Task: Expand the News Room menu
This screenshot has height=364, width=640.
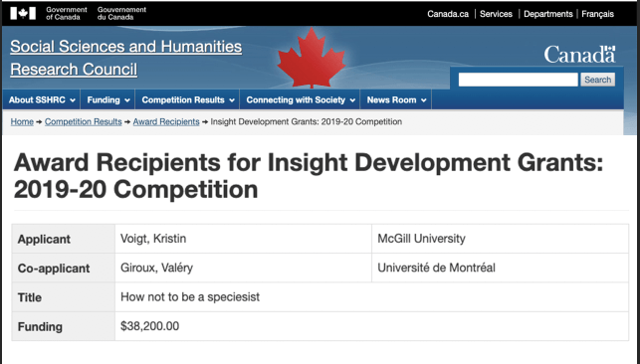Action: click(x=396, y=99)
